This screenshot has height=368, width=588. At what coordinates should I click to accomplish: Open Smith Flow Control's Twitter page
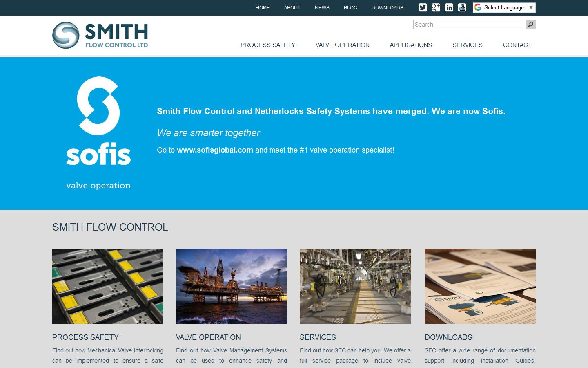(422, 7)
